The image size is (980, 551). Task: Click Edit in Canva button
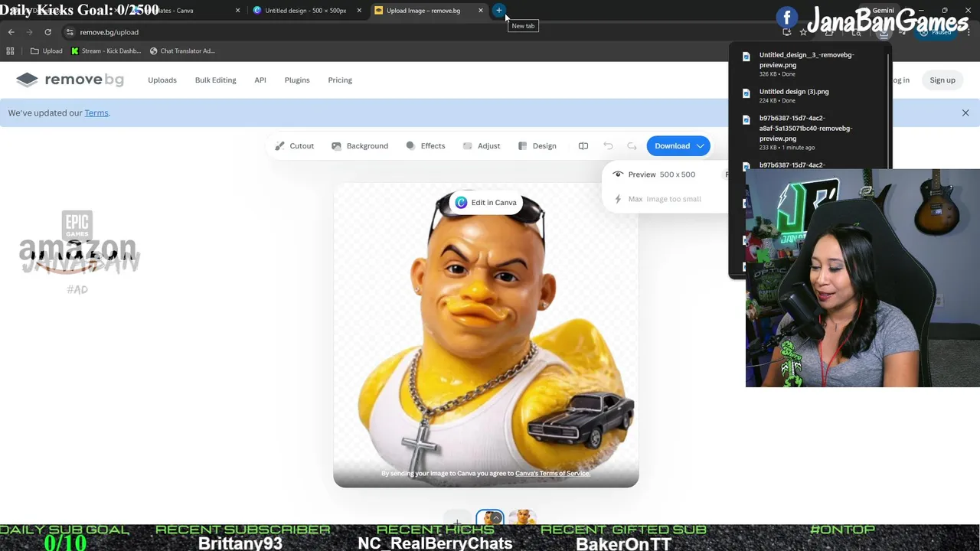tap(486, 202)
